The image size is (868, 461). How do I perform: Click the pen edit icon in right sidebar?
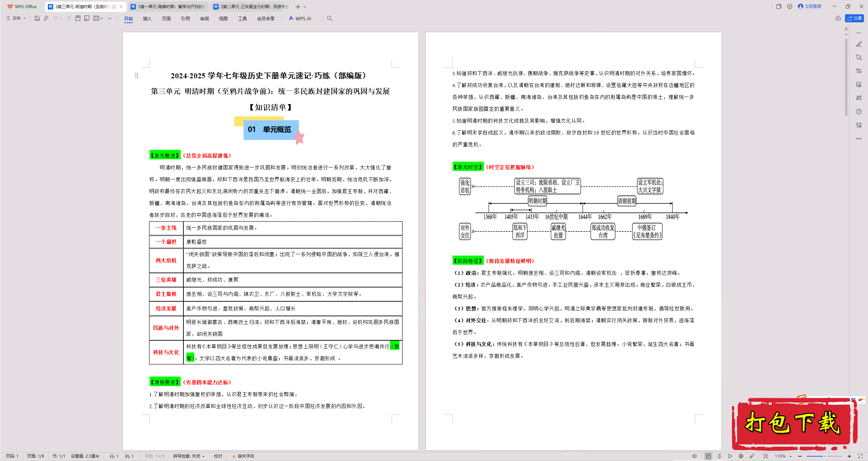coord(859,44)
